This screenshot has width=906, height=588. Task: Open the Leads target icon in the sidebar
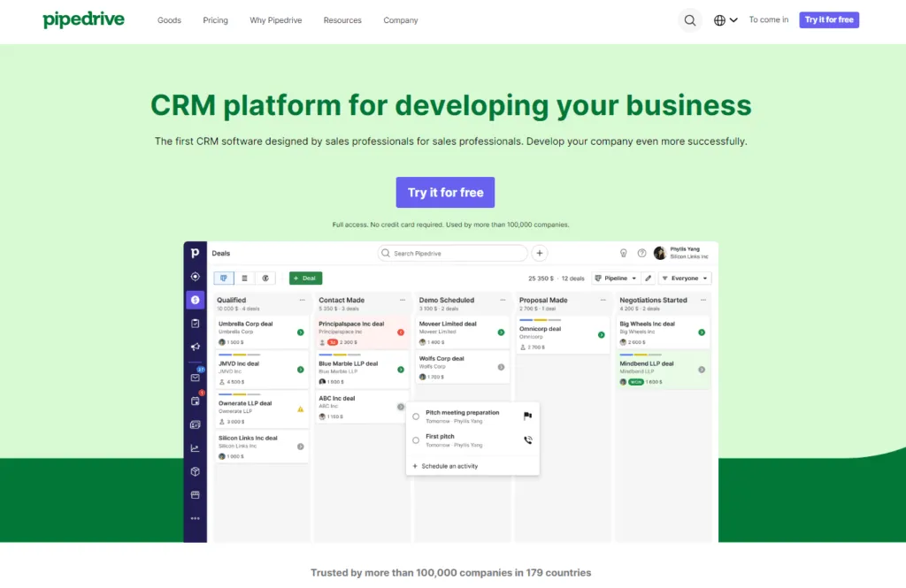(x=195, y=275)
